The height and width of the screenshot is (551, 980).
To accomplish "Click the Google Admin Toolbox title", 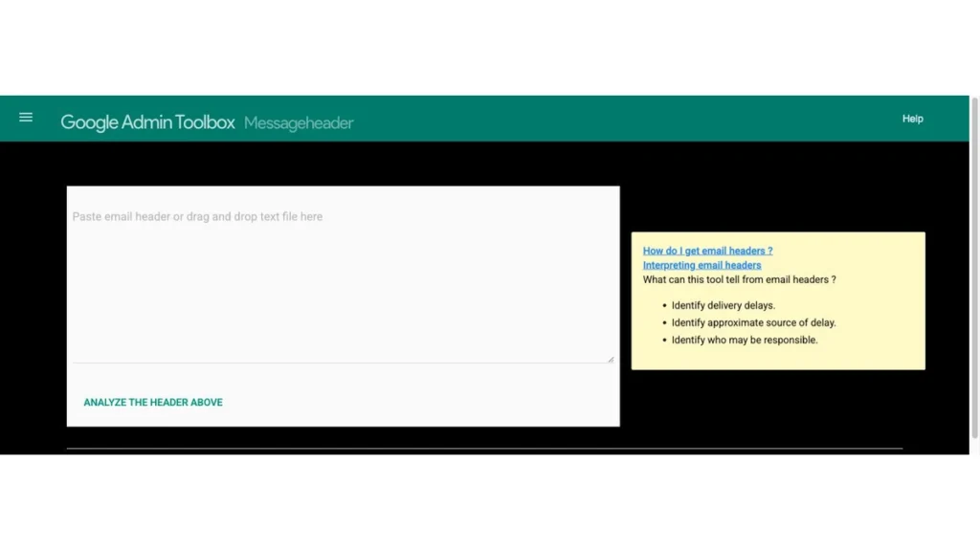I will click(147, 122).
